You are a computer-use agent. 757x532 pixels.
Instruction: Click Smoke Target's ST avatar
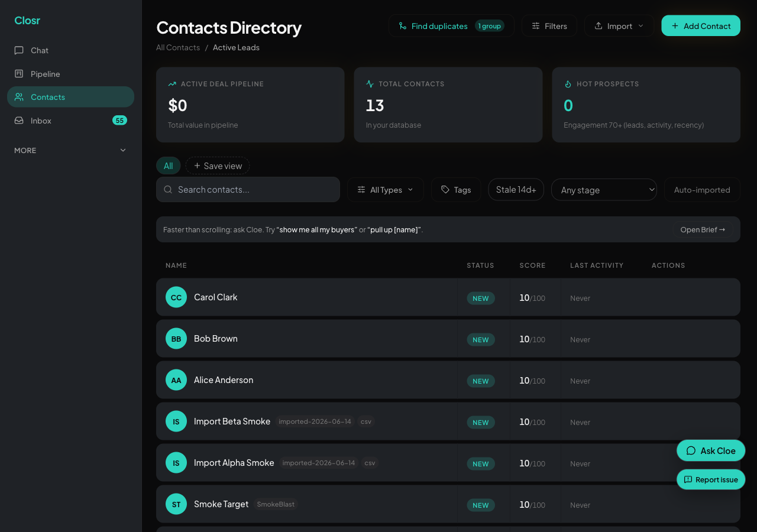click(176, 504)
